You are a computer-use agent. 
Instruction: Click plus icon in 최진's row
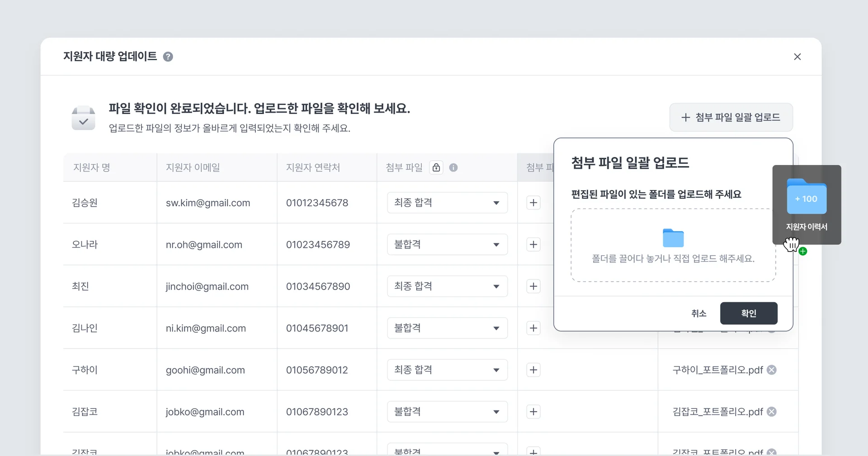[x=533, y=286]
